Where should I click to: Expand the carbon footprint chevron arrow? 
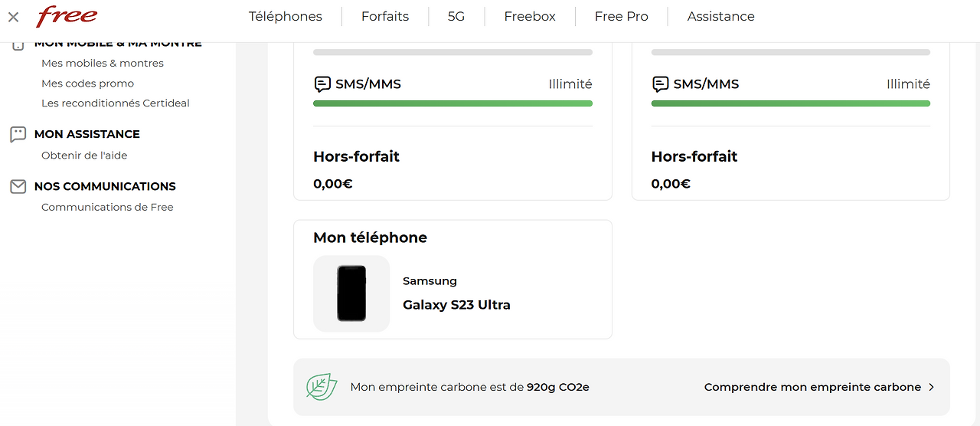(931, 387)
